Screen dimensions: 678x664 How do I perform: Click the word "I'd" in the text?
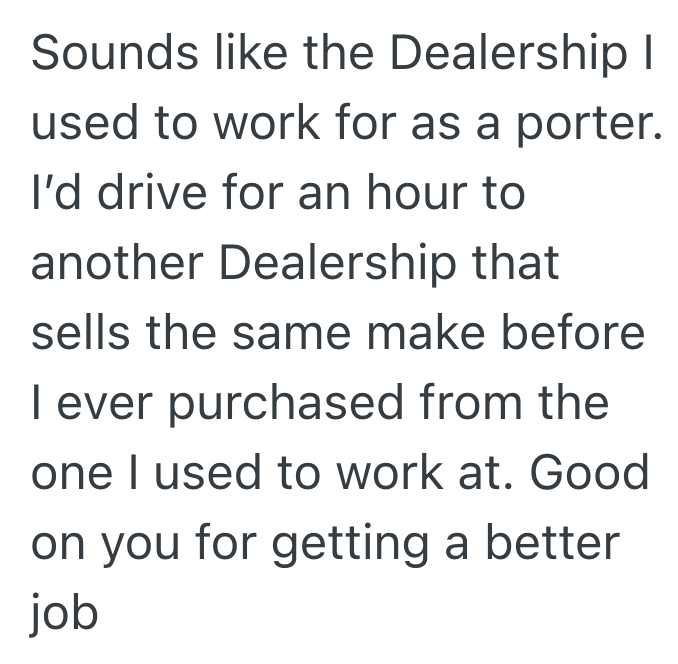(x=53, y=193)
